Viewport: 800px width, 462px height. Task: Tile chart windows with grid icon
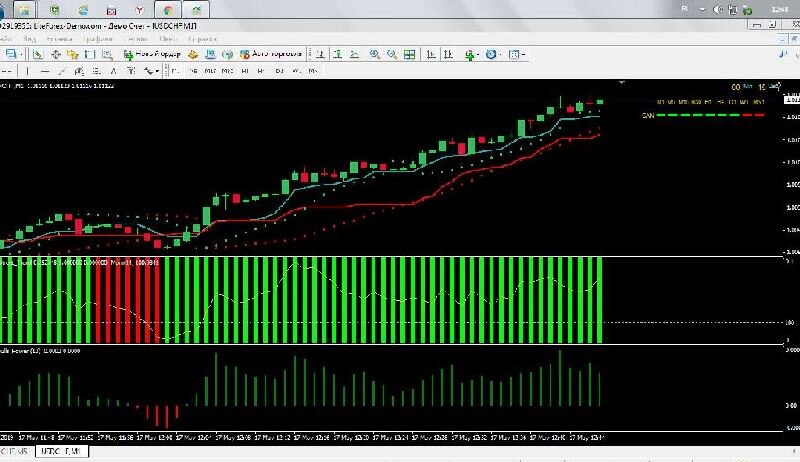(x=409, y=54)
